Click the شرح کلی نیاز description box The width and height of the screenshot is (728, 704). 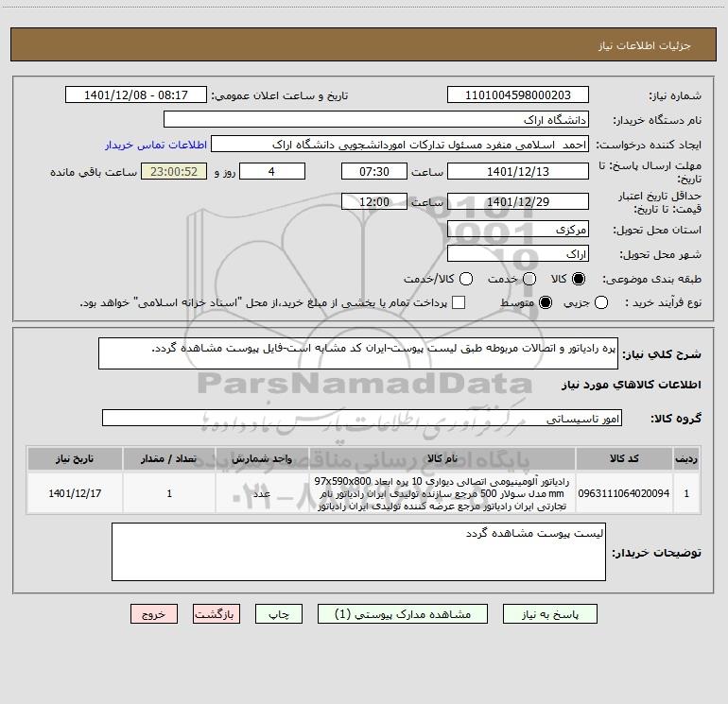click(358, 353)
